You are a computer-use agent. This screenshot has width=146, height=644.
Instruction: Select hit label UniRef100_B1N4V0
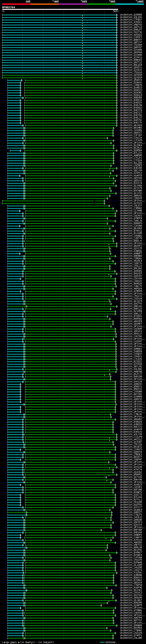coord(131,82)
